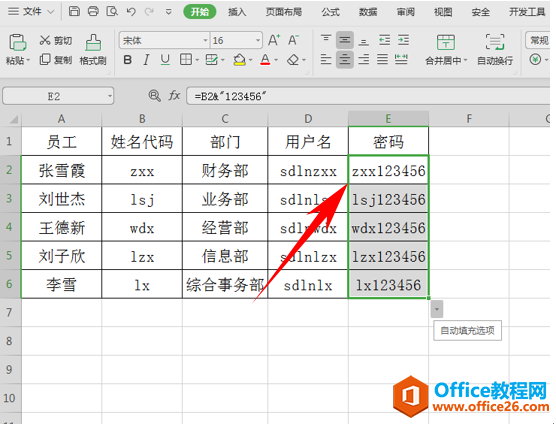
Task: Click the currency format icon
Action: [x=535, y=60]
